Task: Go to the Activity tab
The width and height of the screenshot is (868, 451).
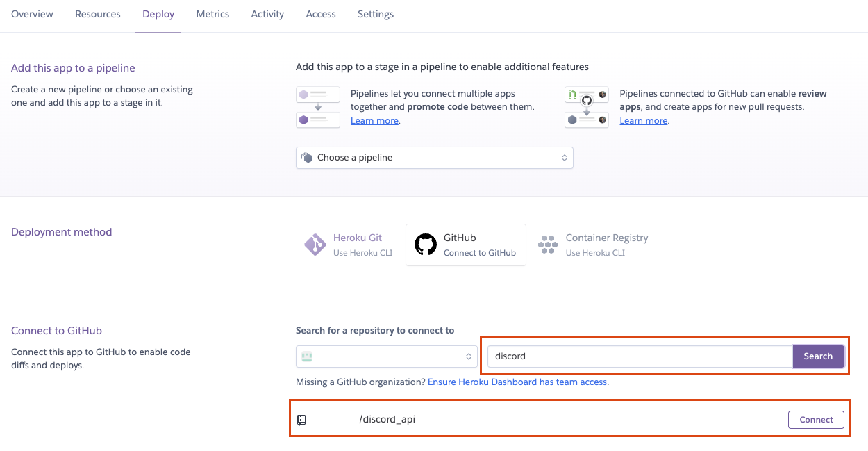Action: coord(267,14)
